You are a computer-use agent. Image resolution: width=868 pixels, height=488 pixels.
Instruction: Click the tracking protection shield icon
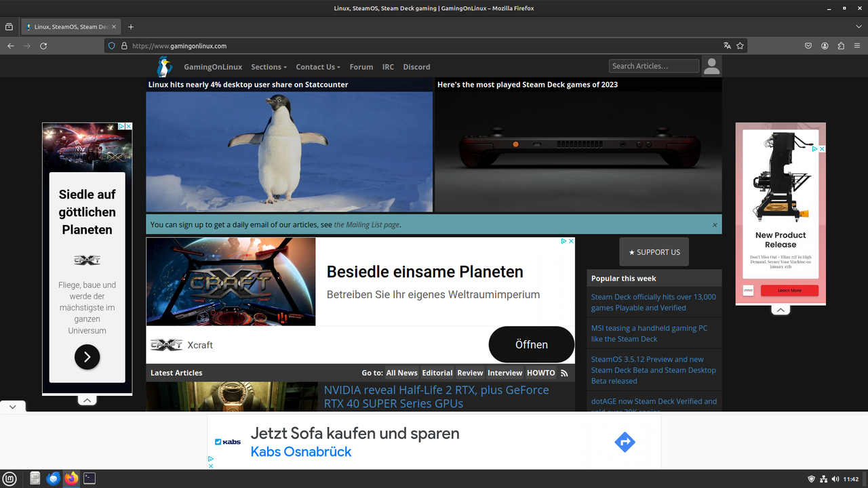coord(112,46)
